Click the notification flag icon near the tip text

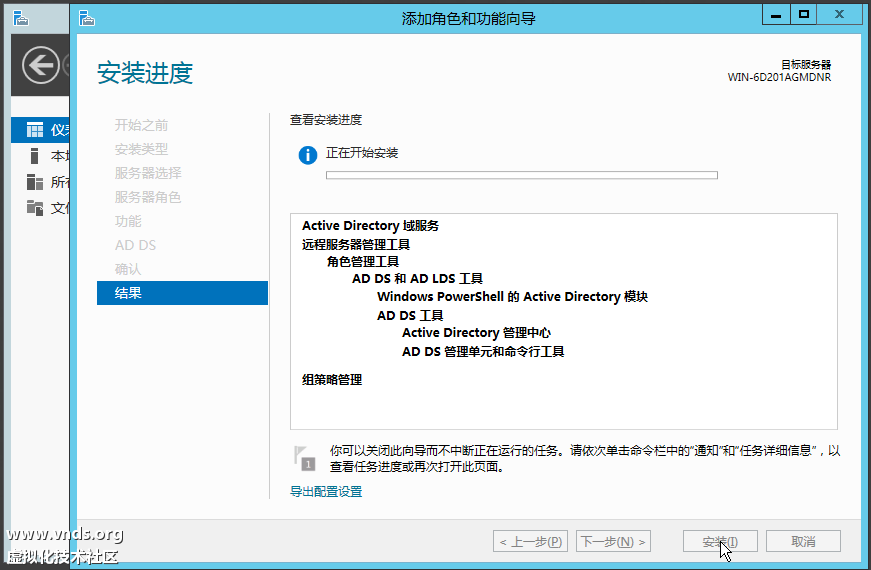pyautogui.click(x=304, y=458)
